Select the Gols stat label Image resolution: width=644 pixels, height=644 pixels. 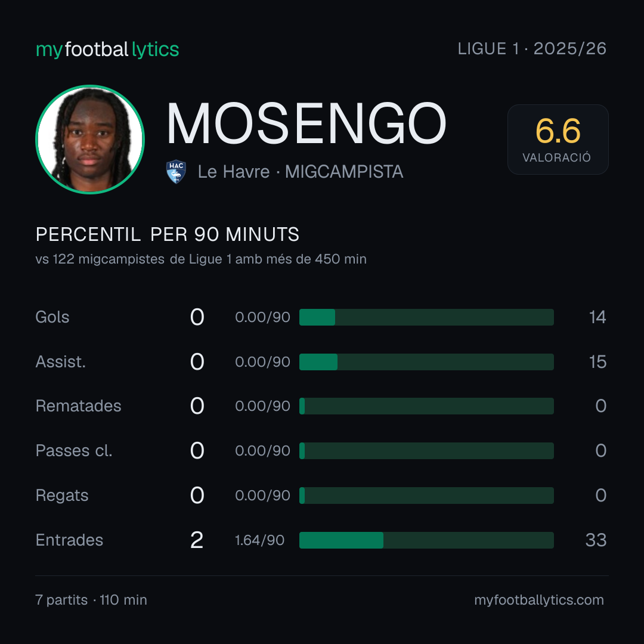(52, 317)
